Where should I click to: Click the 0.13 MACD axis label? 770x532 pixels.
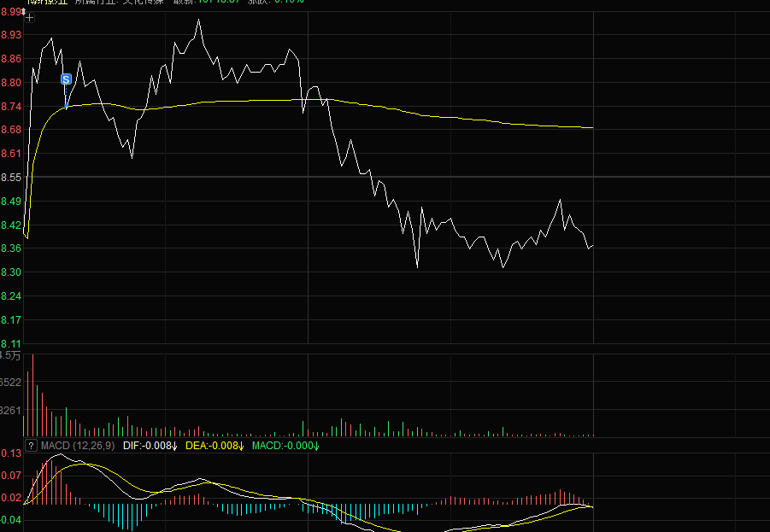click(x=11, y=453)
